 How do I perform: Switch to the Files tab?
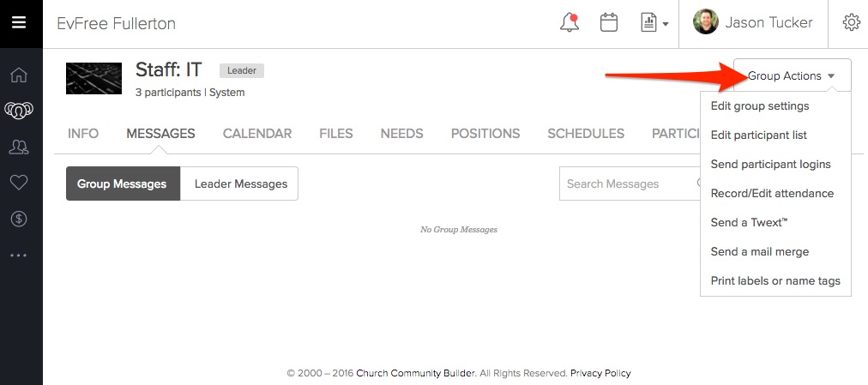(335, 134)
